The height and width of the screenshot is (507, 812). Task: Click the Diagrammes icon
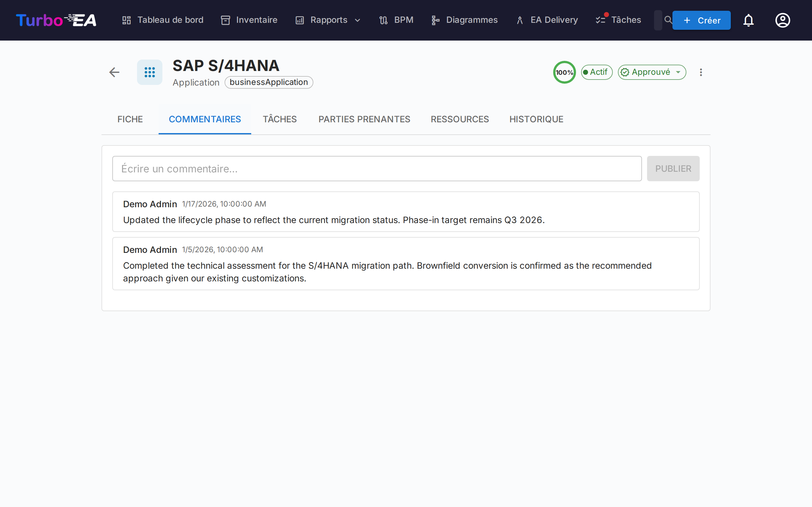pyautogui.click(x=435, y=20)
